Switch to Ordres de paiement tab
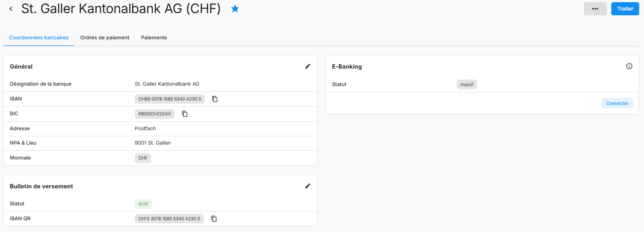The image size is (644, 232). click(105, 38)
